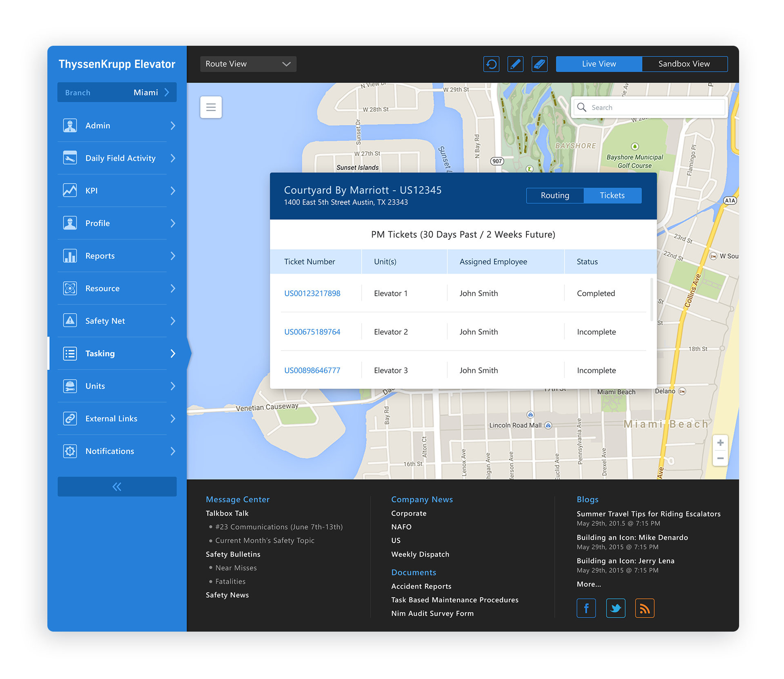Switch to Sandbox View
This screenshot has height=679, width=784.
(x=684, y=64)
